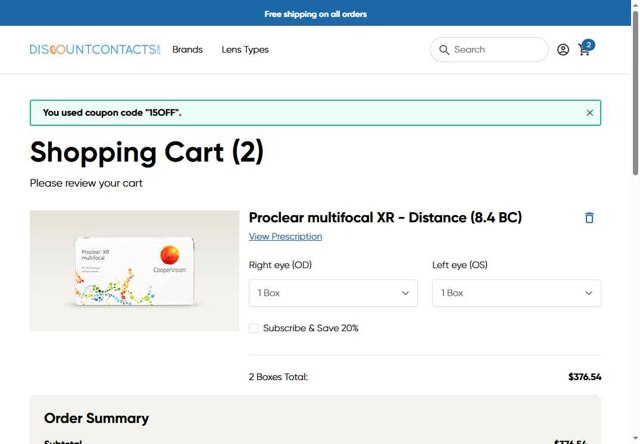The height and width of the screenshot is (444, 640).
Task: Open the Lens Types menu
Action: 245,50
